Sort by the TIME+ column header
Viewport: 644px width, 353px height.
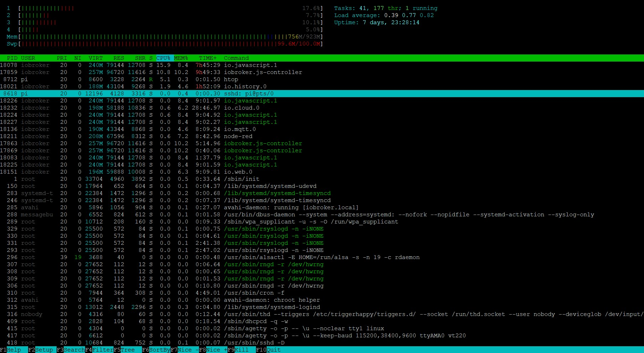point(208,58)
